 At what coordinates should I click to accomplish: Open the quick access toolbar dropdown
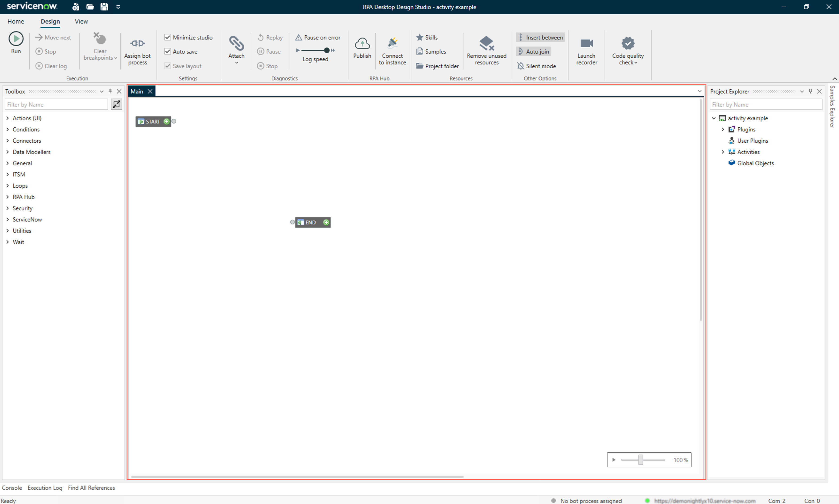(x=118, y=7)
